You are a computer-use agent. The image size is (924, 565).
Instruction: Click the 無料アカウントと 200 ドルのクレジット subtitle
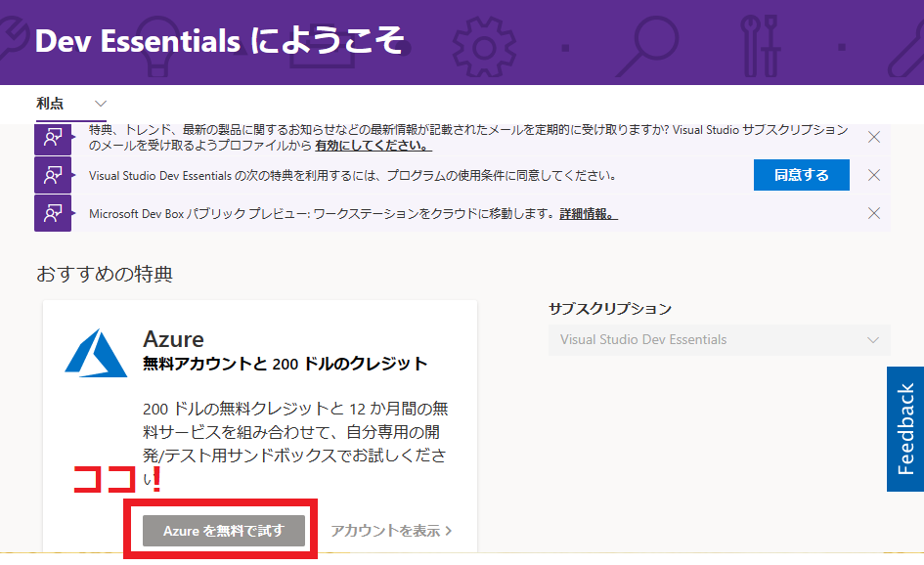tap(286, 364)
